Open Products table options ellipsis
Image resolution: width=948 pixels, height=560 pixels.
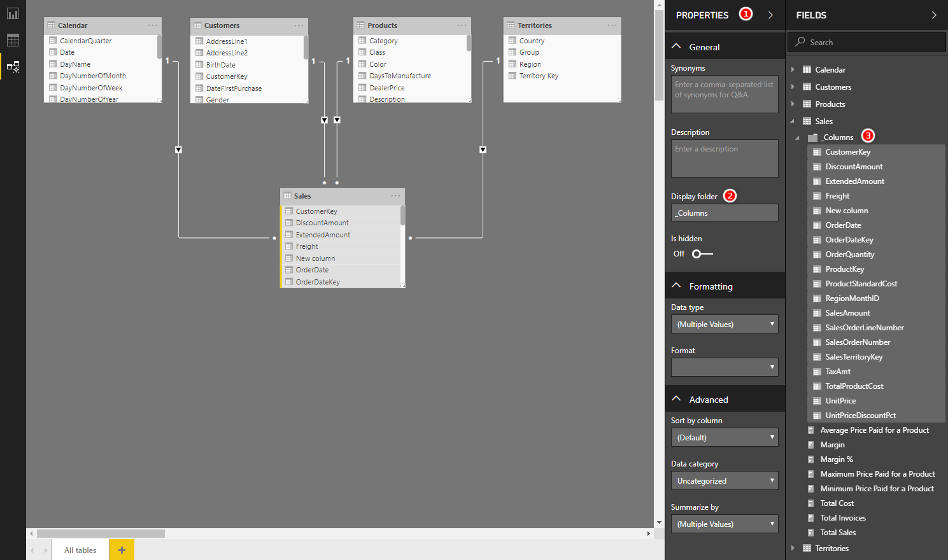462,25
